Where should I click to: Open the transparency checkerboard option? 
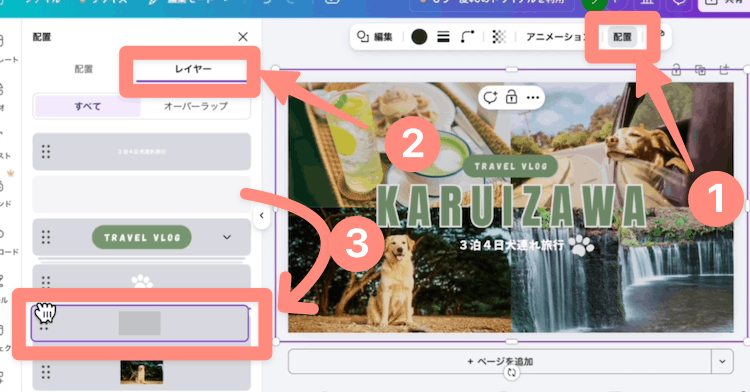pos(499,37)
